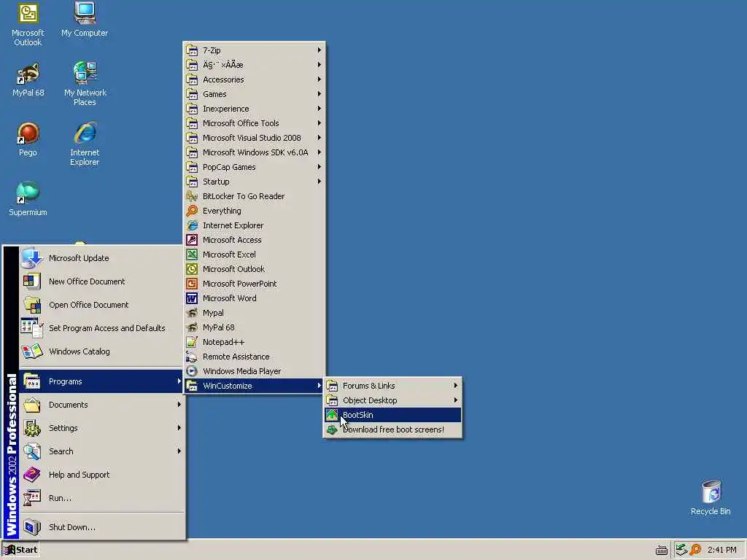Open Microsoft Outlook desktop icon
Viewport: 747px width, 560px height.
pyautogui.click(x=28, y=13)
